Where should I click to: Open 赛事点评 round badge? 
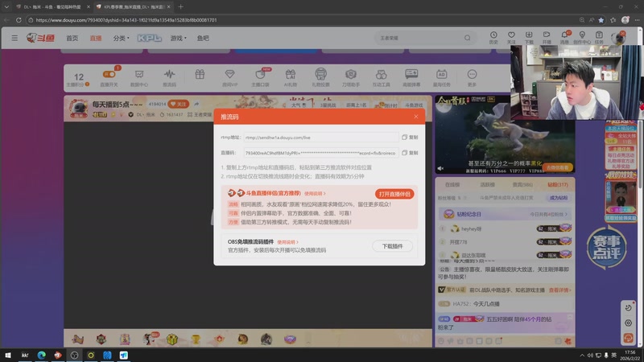(x=607, y=248)
